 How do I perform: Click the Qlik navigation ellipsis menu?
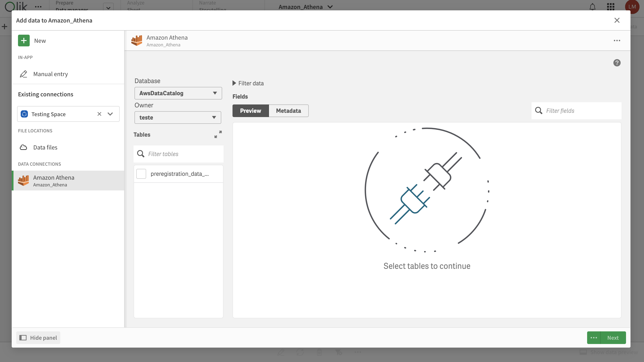[38, 7]
